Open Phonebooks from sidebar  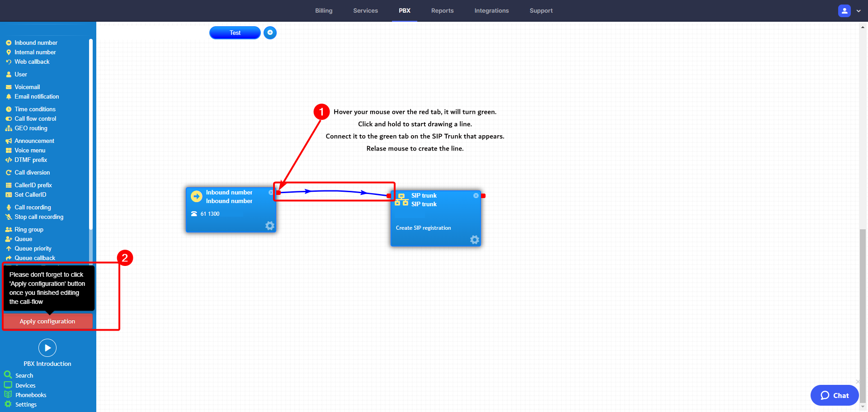[30, 395]
